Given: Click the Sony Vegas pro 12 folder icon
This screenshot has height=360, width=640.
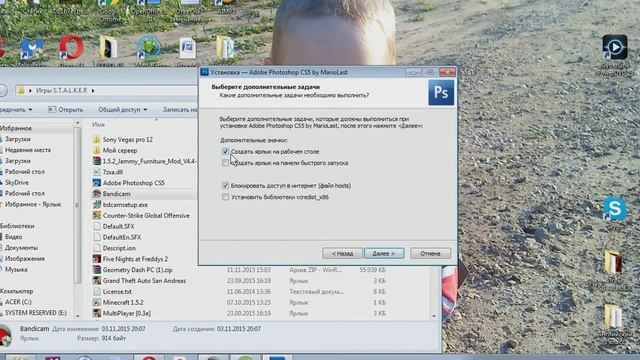Looking at the screenshot, I should [97, 140].
